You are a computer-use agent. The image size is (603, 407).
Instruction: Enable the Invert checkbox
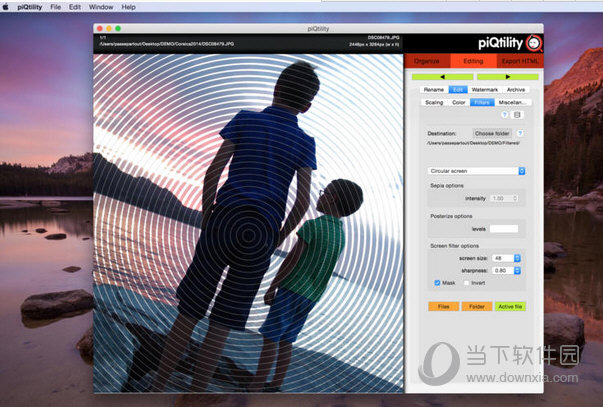point(466,283)
